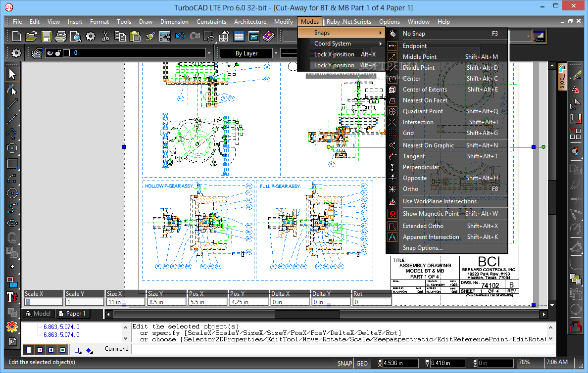Screen dimensions: 588x373
Task: Click the format painter brush icon
Action: click(x=150, y=37)
